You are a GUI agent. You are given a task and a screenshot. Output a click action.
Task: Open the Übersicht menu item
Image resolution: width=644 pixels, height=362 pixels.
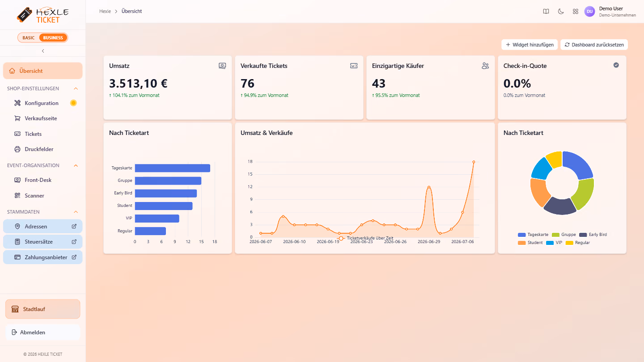click(x=43, y=71)
